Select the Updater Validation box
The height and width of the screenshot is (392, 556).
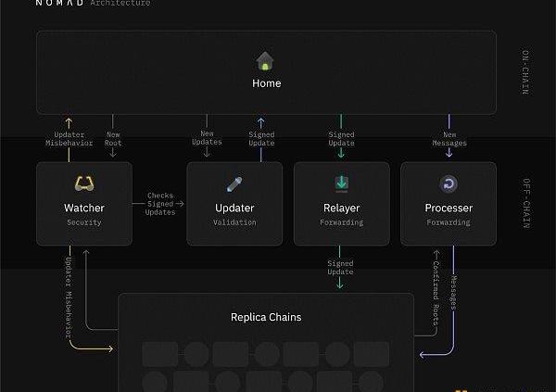[x=234, y=204]
